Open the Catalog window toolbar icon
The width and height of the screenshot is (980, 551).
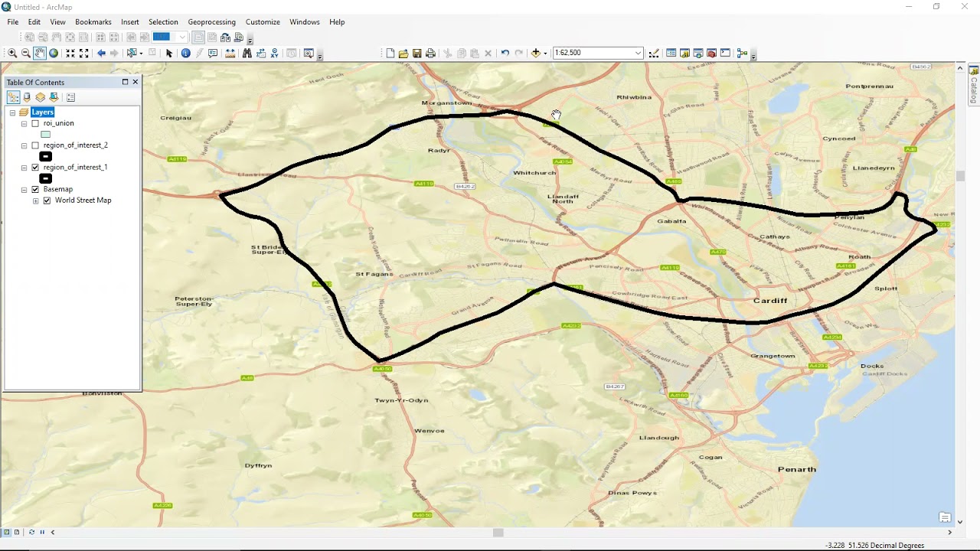pyautogui.click(x=684, y=53)
